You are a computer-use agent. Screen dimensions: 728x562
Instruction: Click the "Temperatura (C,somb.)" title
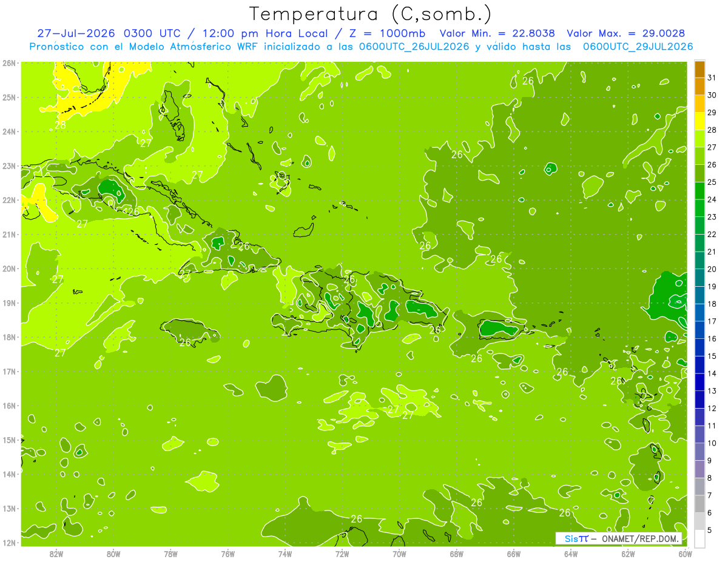371,14
